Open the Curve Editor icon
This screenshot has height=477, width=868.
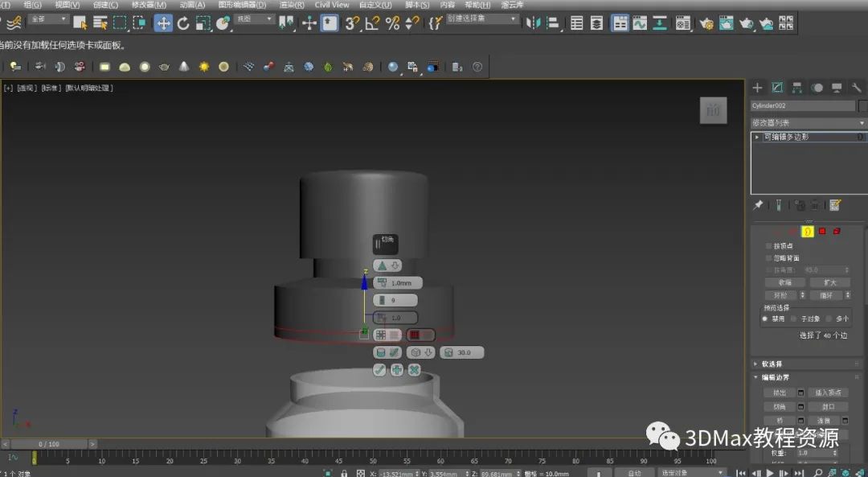coord(640,23)
